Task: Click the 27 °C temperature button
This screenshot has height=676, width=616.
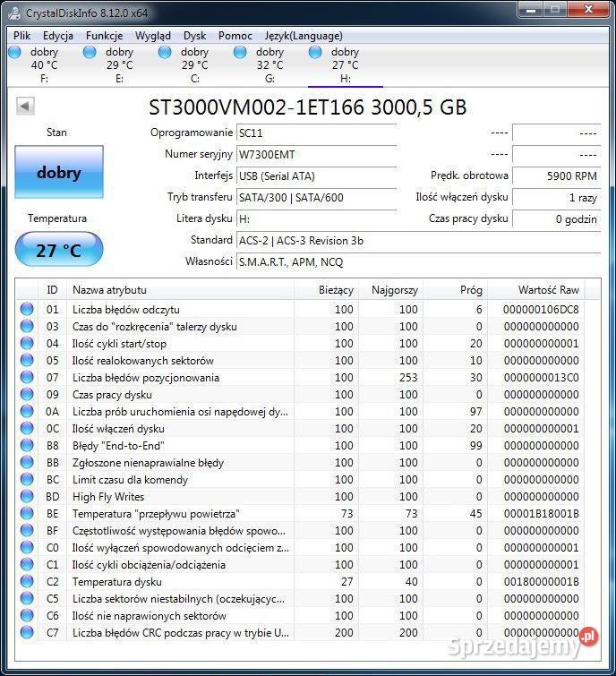Action: tap(59, 250)
